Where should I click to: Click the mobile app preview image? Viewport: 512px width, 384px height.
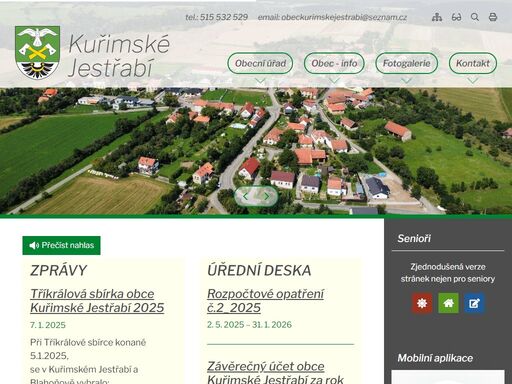(448, 377)
